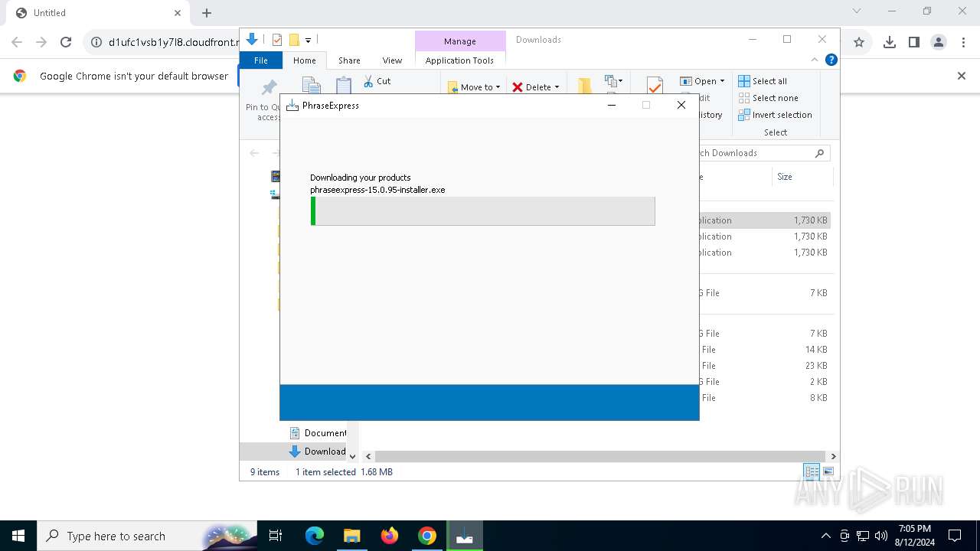The height and width of the screenshot is (551, 980).
Task: Click the Properties checkmark icon in Explorer
Action: point(655,86)
